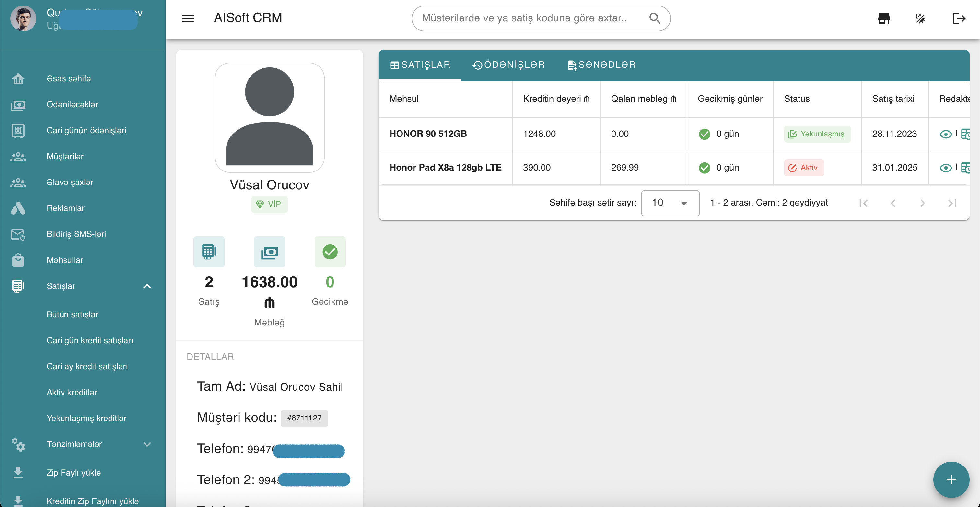Click the Məbləğ money tile icon

pyautogui.click(x=269, y=252)
